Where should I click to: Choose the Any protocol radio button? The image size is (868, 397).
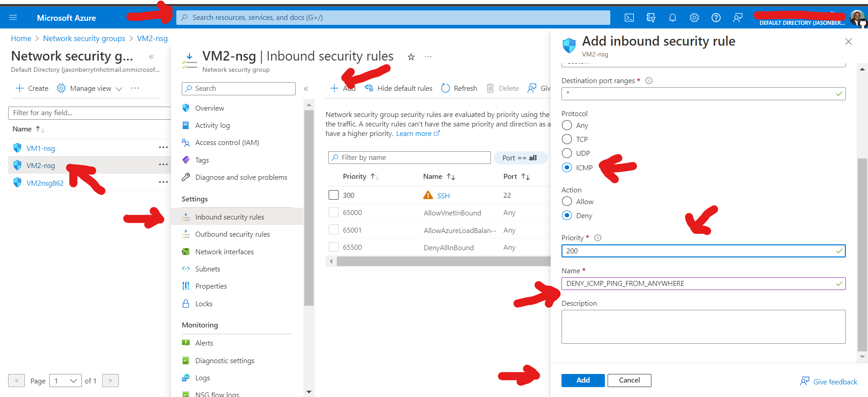(x=567, y=125)
